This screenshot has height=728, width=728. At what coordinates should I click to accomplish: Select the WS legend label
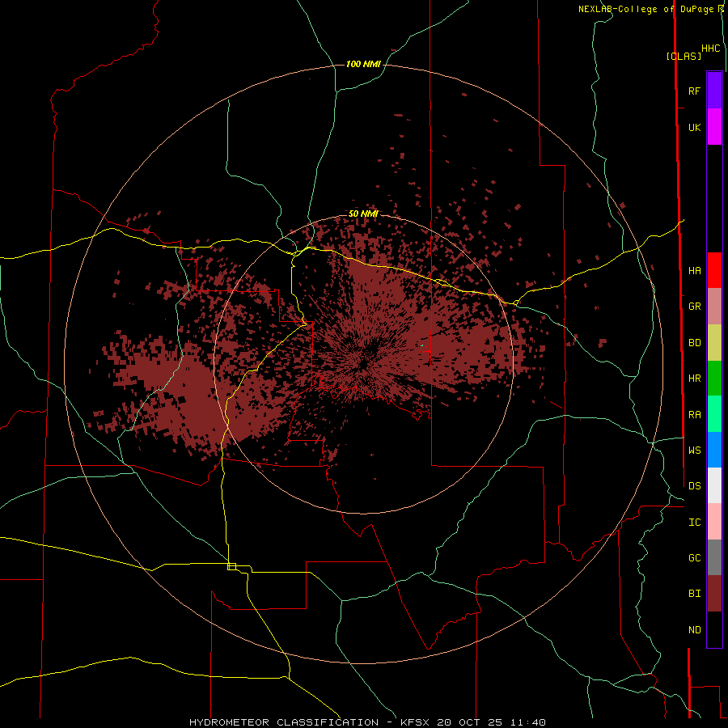coord(694,450)
